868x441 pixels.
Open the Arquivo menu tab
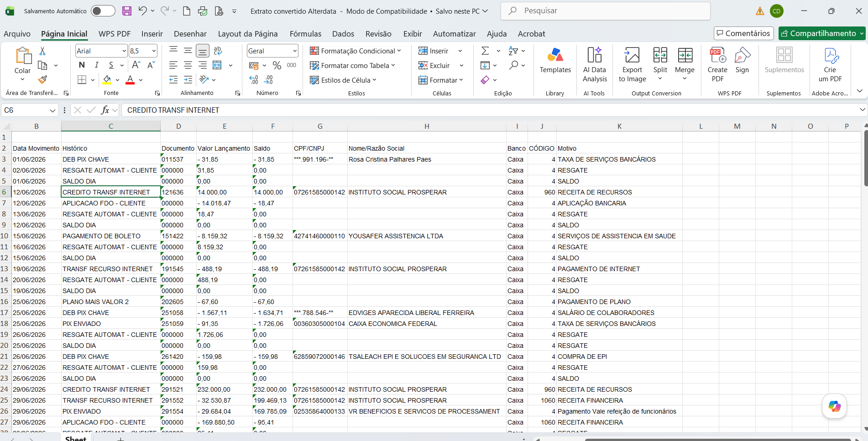(17, 33)
